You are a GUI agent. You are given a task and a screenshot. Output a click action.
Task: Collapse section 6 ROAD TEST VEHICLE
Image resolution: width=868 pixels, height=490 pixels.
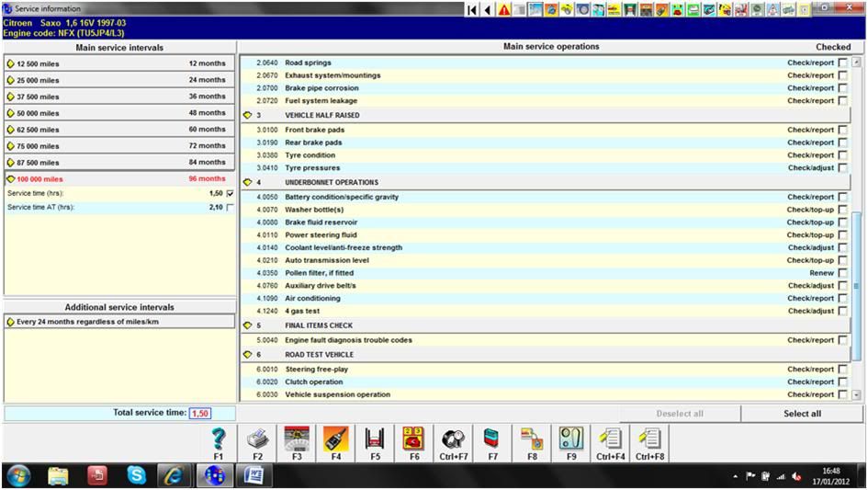247,355
